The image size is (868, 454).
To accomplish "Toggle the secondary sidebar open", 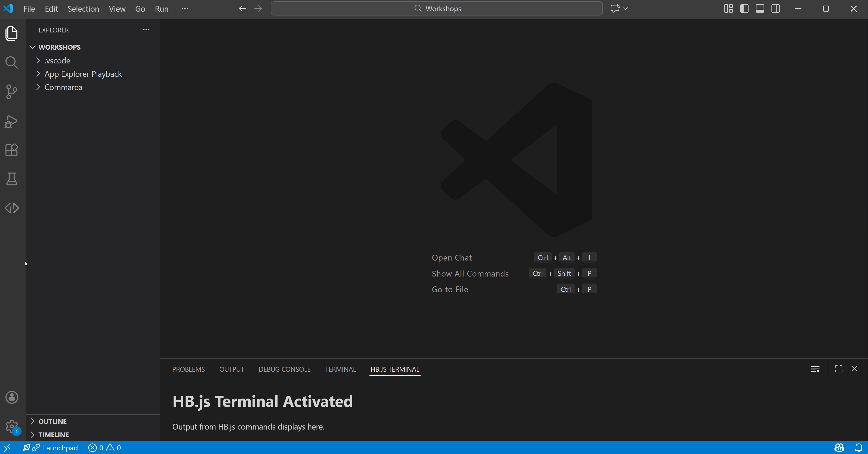I will coord(776,8).
